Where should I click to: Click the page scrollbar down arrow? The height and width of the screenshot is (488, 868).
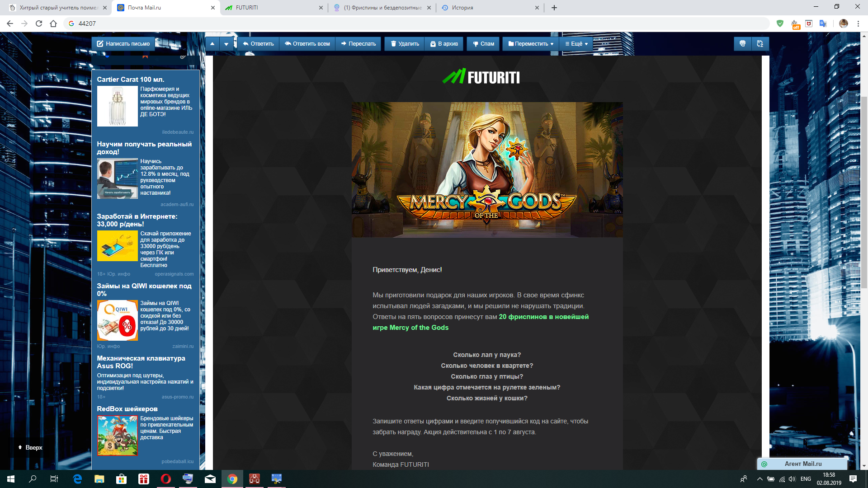point(864,466)
